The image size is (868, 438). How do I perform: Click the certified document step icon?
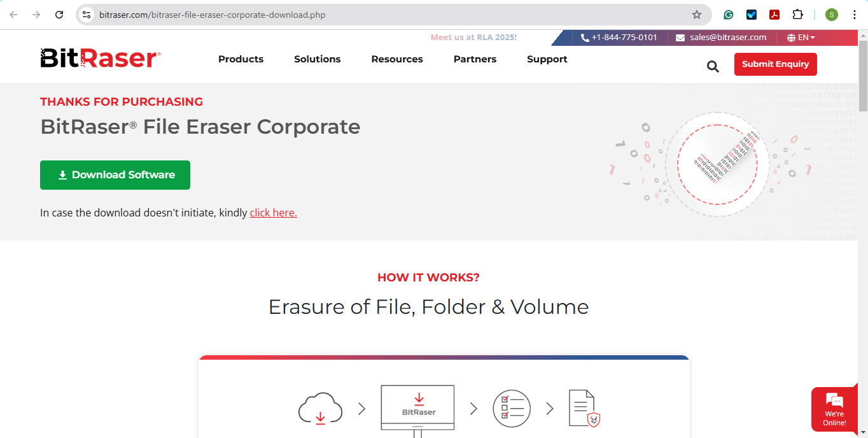click(584, 408)
